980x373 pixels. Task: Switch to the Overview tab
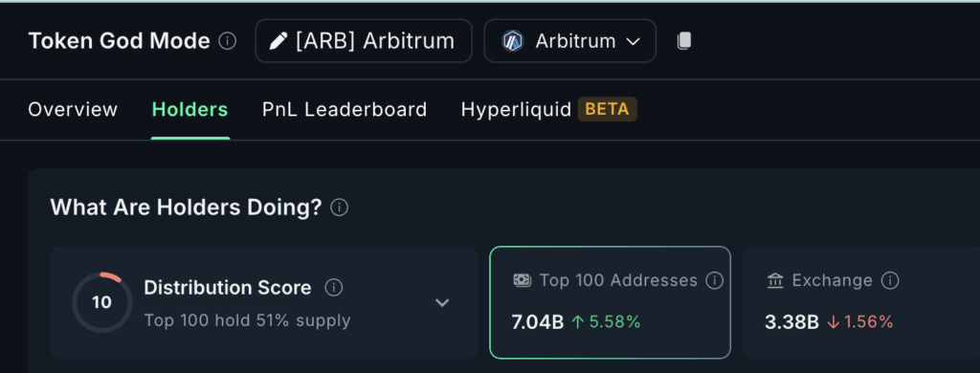click(73, 110)
